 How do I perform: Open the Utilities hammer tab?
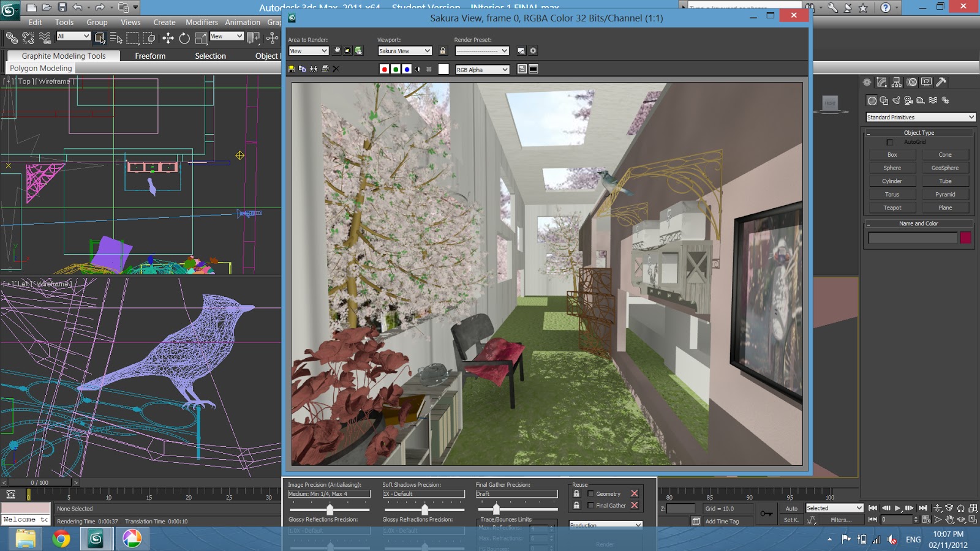(941, 82)
